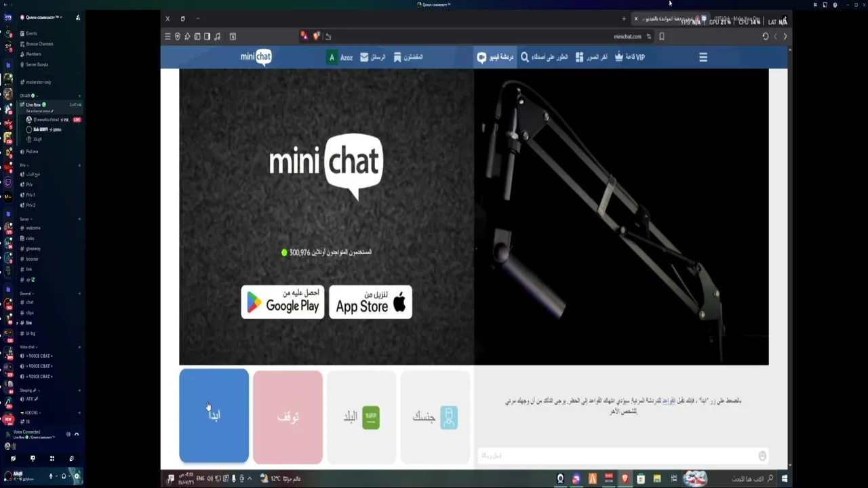Open the messages envelope tab
Image resolution: width=868 pixels, height=488 pixels.
[373, 58]
